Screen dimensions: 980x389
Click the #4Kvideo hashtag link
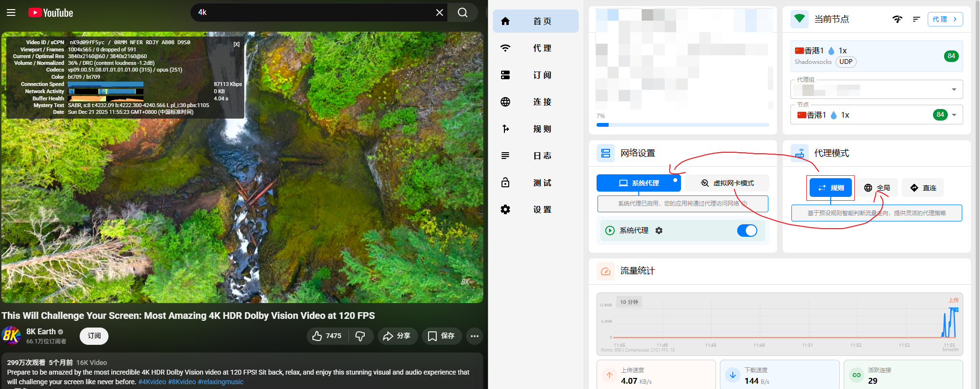coord(152,382)
